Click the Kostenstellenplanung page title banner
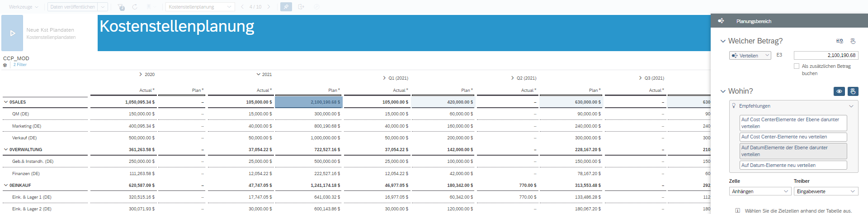Screen dimensions: 868x214 click(404, 33)
